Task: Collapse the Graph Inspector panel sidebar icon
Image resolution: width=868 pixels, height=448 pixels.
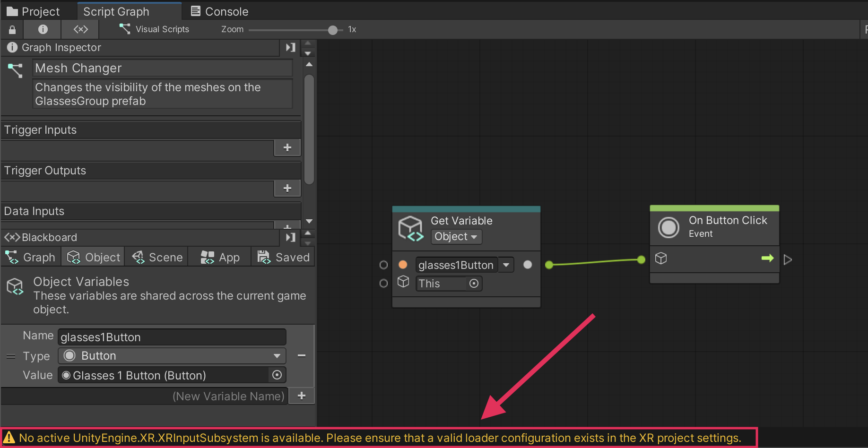Action: [290, 48]
